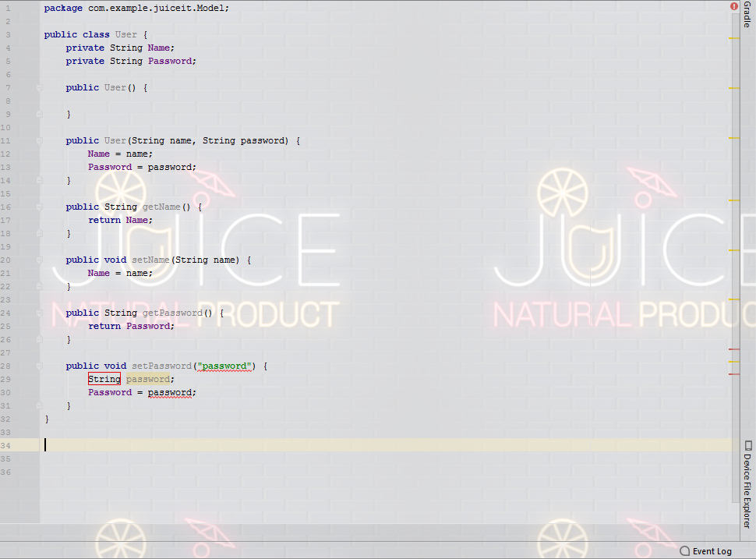Collapse the getPassword() method fold marker
Screen dimensions: 756x559
point(40,313)
